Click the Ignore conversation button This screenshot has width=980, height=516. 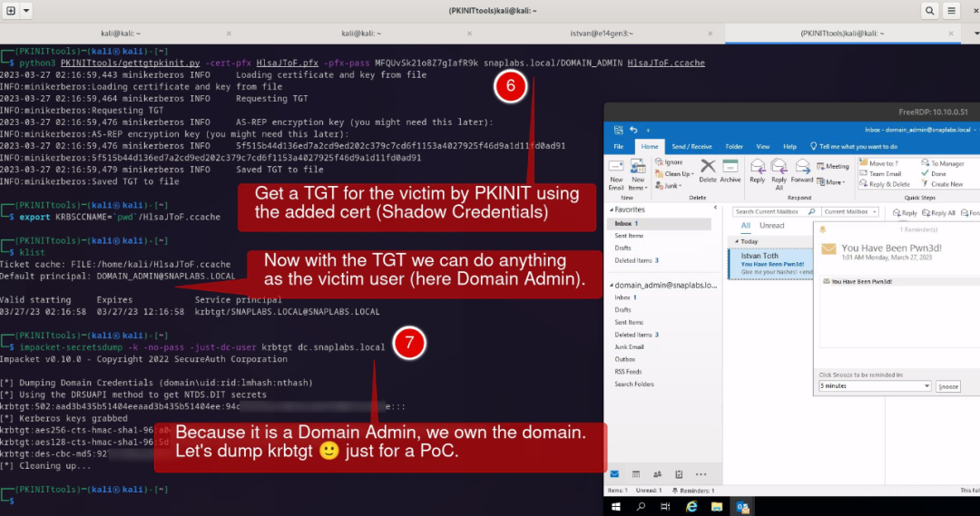[669, 162]
